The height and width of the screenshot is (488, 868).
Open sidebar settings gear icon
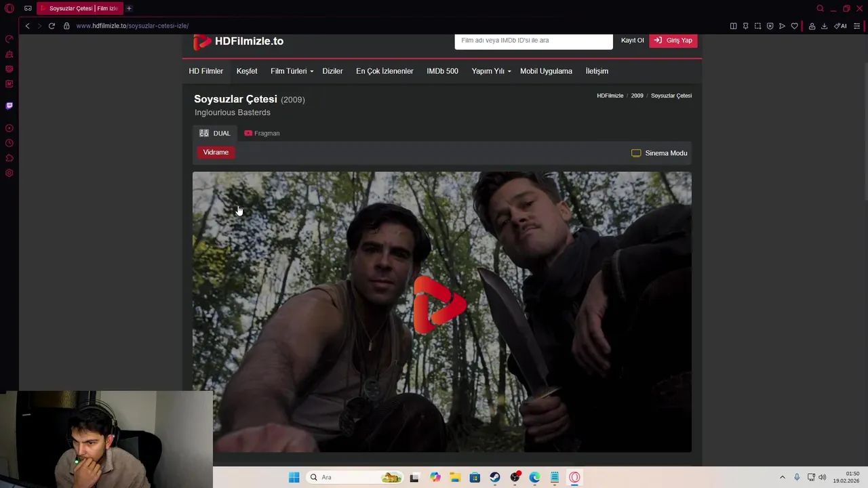(x=9, y=173)
